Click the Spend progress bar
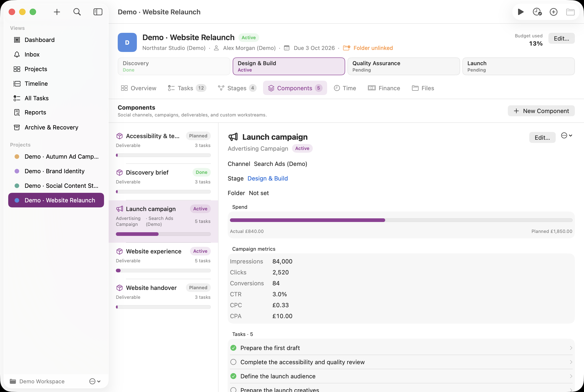 (401, 220)
